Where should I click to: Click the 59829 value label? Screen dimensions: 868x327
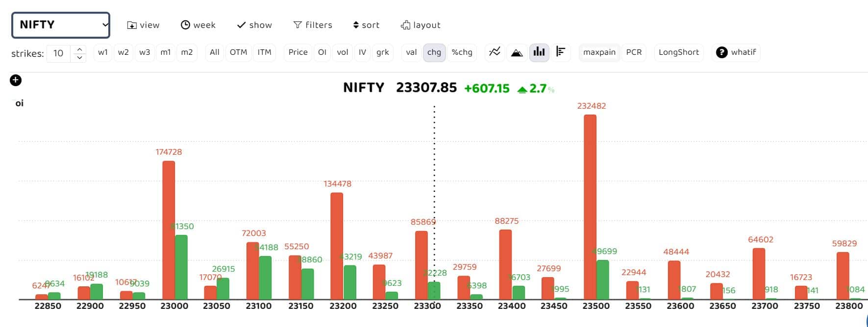[844, 243]
